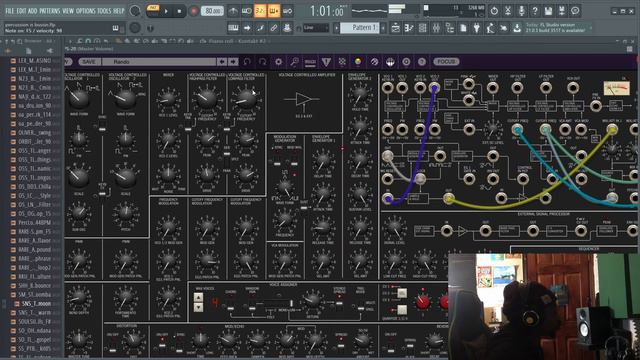This screenshot has width=640, height=360.
Task: Click the render export icon
Action: coord(562,11)
